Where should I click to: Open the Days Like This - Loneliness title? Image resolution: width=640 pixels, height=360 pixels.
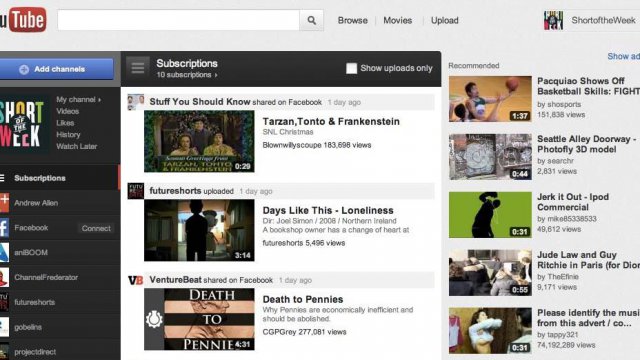pos(328,211)
